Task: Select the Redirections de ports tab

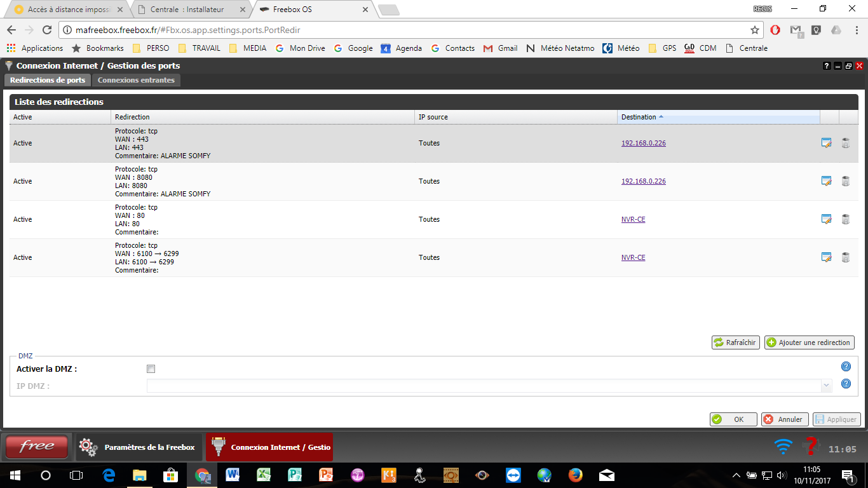Action: [48, 80]
